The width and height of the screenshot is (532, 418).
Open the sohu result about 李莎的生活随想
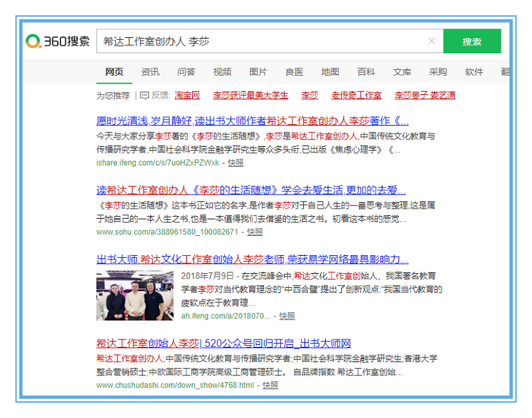251,190
